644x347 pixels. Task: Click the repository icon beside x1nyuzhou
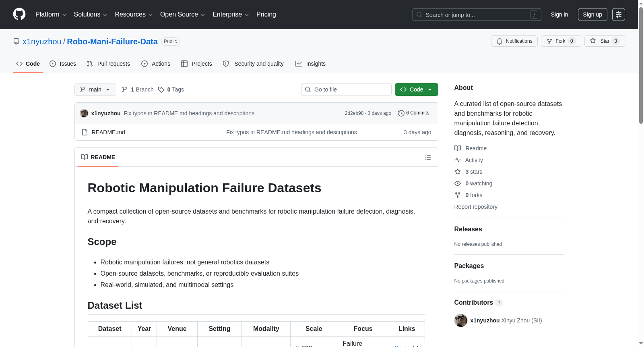[16, 42]
